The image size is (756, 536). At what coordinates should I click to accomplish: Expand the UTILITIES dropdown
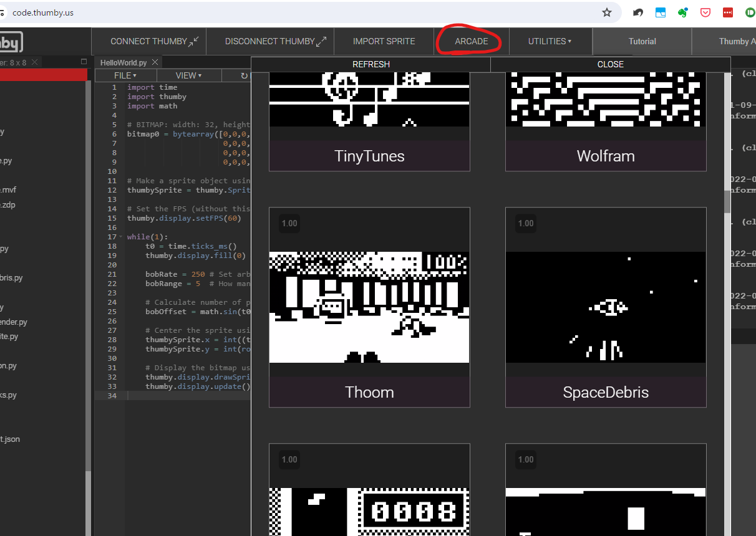tap(550, 41)
